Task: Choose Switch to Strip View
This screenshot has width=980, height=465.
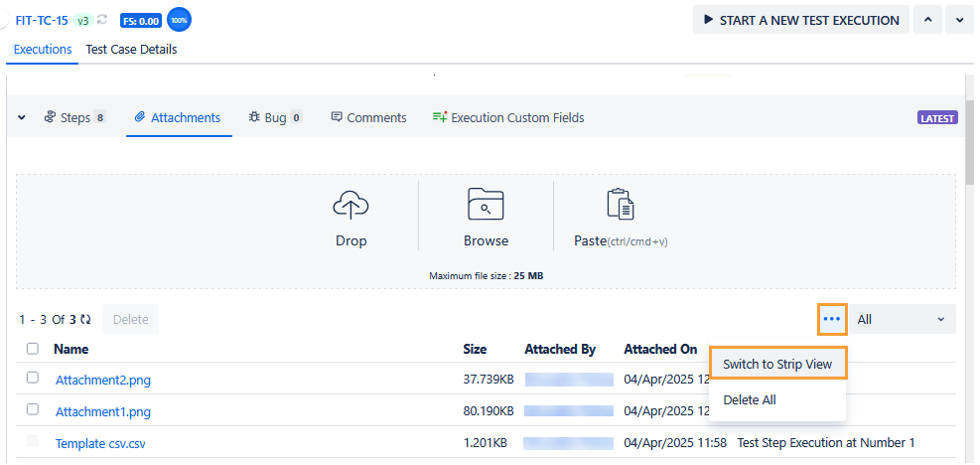Action: click(777, 364)
